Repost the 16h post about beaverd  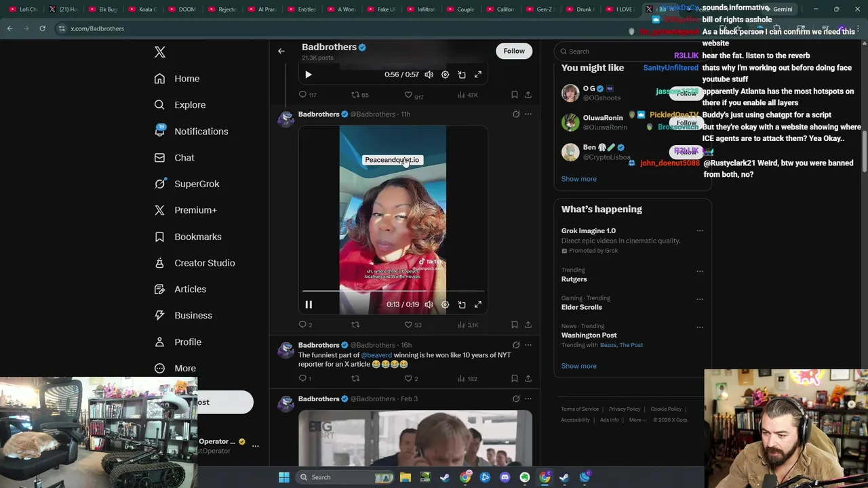click(x=355, y=379)
